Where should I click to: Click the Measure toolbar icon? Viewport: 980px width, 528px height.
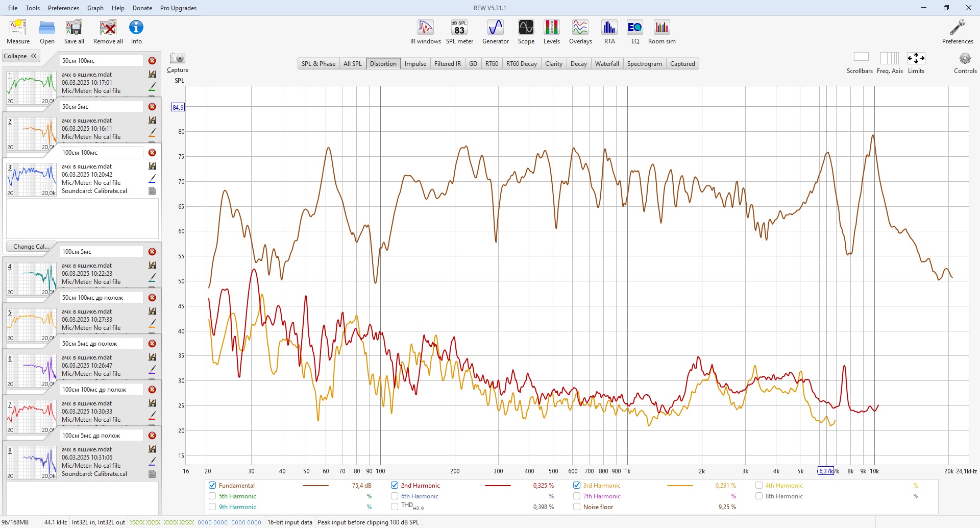click(18, 32)
